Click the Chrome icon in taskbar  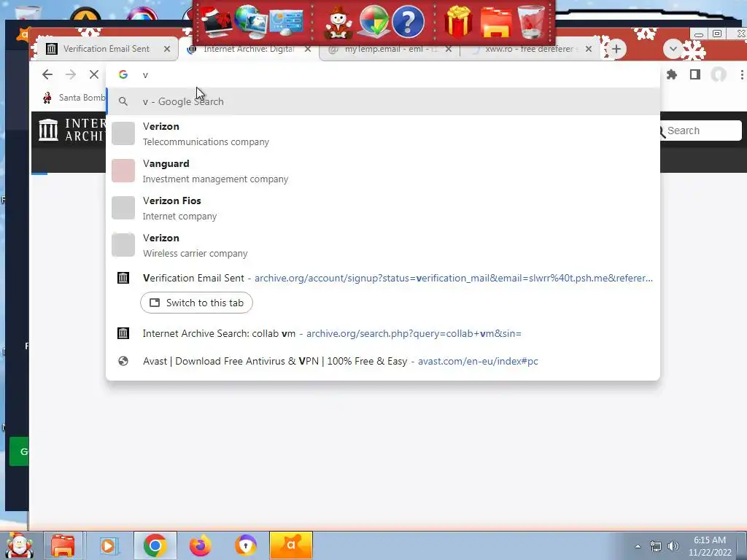point(155,545)
